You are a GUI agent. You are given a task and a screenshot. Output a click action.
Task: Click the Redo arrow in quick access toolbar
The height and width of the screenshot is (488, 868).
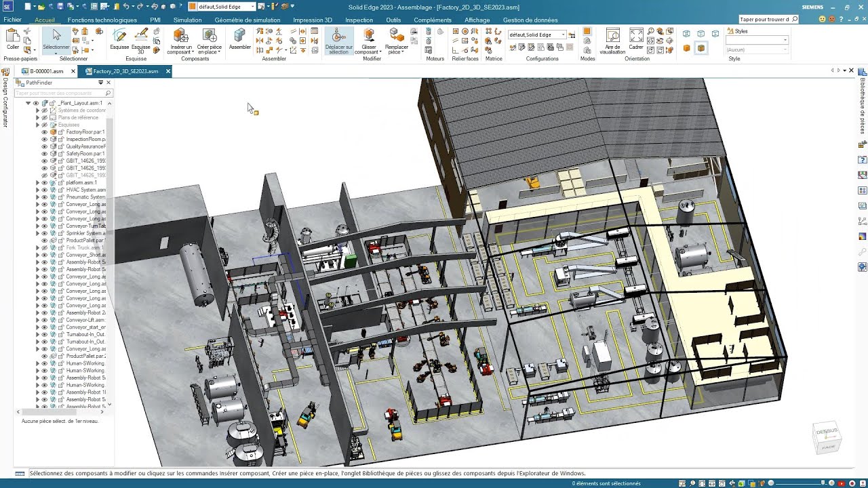(x=140, y=6)
